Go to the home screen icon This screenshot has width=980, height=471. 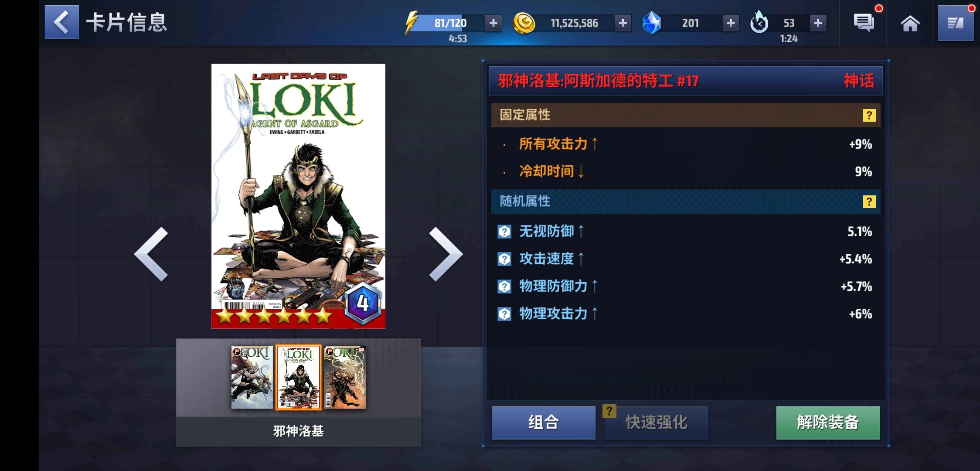pyautogui.click(x=910, y=23)
